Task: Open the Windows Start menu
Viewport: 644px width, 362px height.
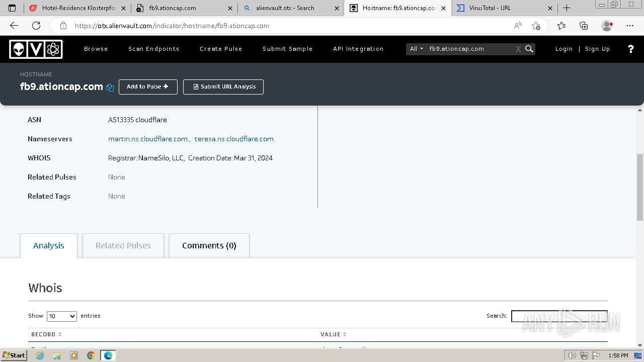Action: pos(14,355)
